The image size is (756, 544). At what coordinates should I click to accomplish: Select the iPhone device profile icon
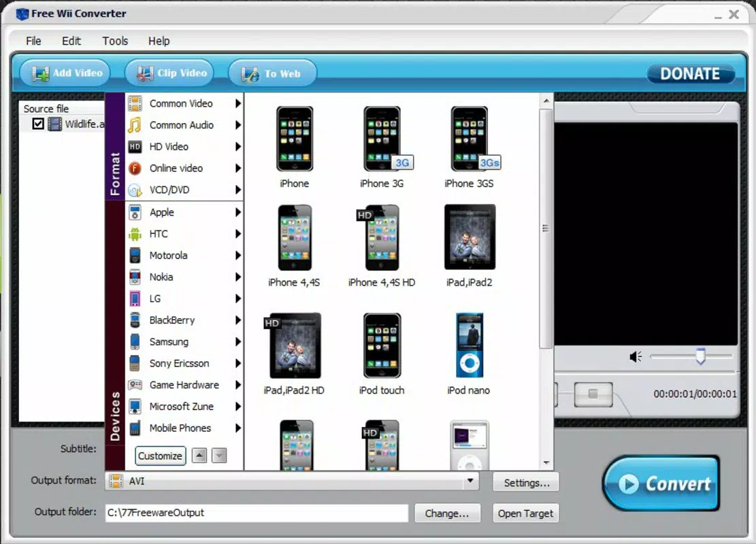(294, 139)
